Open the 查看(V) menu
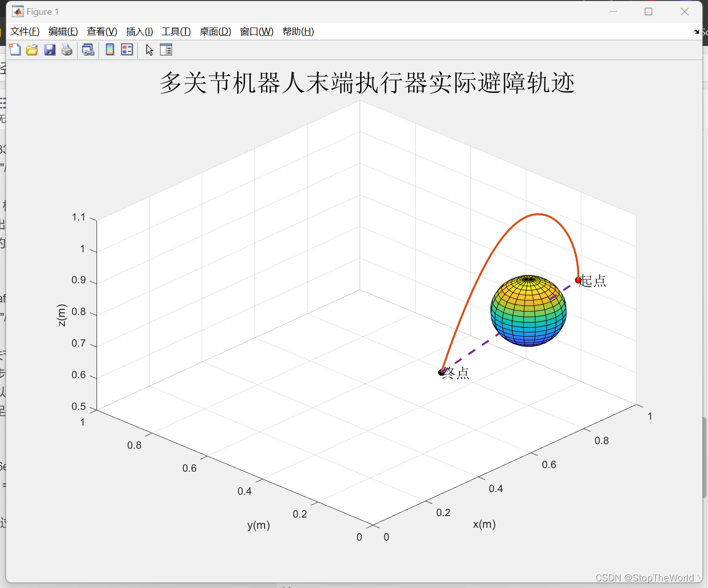The height and width of the screenshot is (588, 708). pos(102,32)
